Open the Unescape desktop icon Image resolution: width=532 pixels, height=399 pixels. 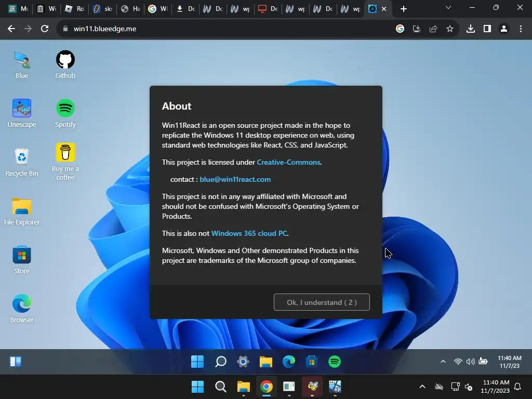[22, 113]
